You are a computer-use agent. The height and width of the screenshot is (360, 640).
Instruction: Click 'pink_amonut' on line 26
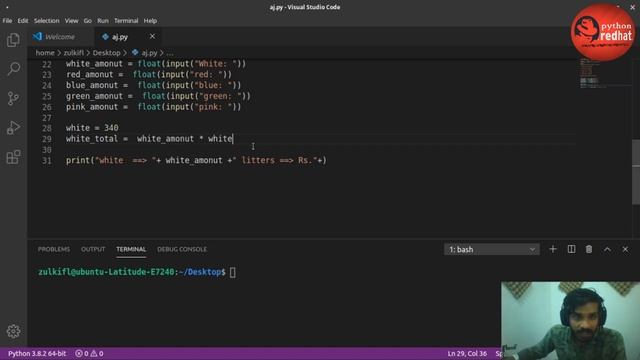pos(92,107)
